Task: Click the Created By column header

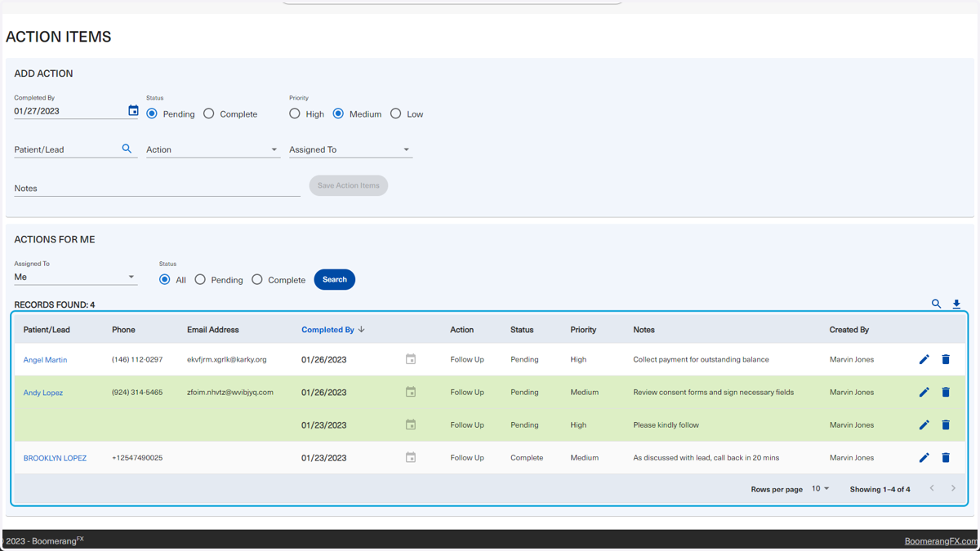Action: tap(849, 330)
